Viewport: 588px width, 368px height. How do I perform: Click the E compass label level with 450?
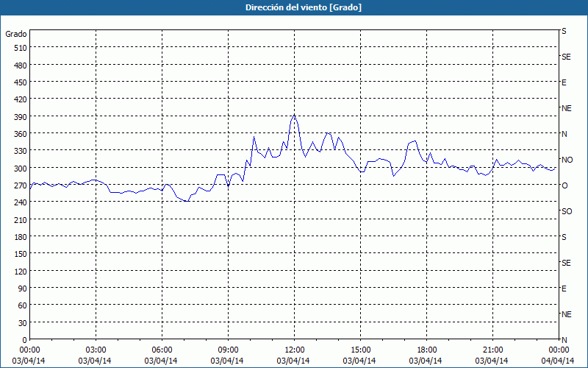[564, 82]
